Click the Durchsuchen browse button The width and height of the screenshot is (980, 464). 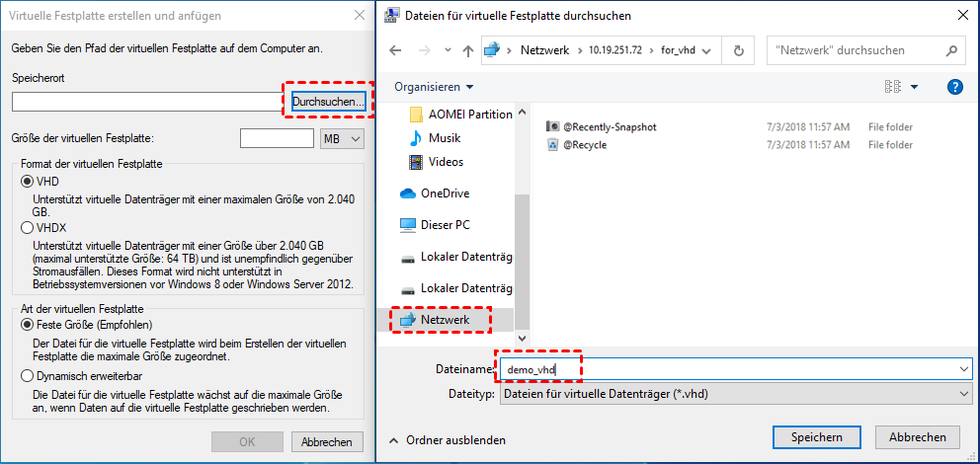[x=329, y=101]
